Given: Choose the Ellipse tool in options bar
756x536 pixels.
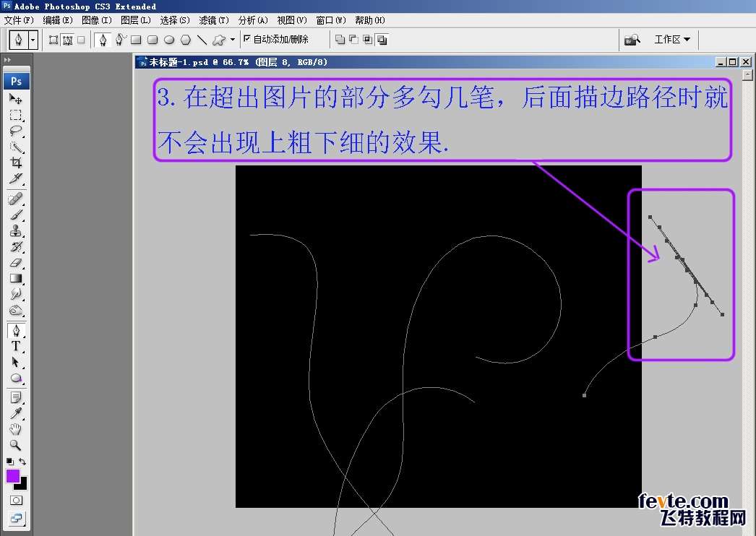Looking at the screenshot, I should pos(168,40).
